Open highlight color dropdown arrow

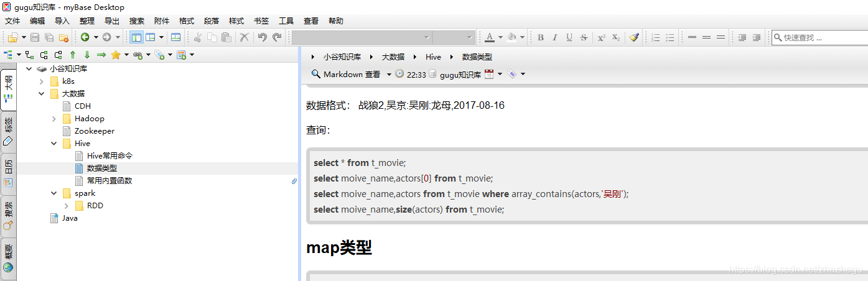[x=522, y=37]
